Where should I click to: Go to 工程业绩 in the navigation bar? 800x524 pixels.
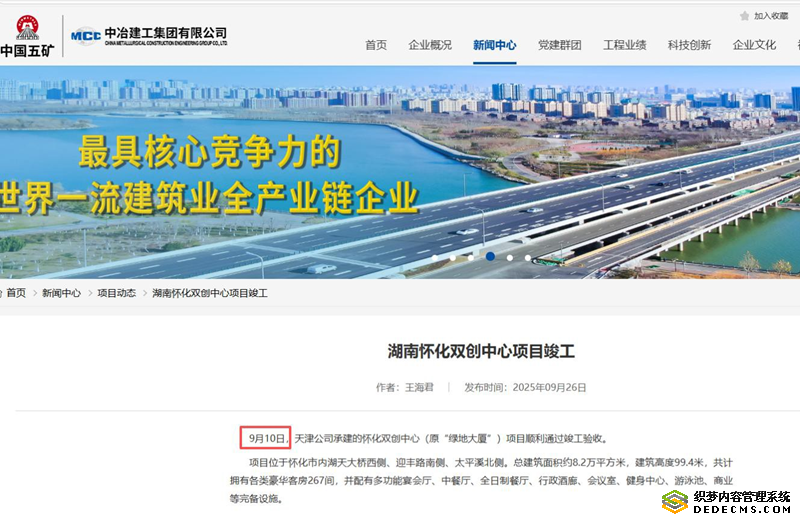click(x=624, y=45)
